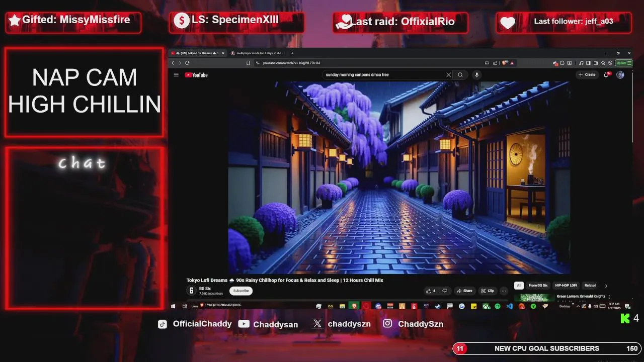This screenshot has height=362, width=644.
Task: Open Green Lantern video thumbnail
Action: [534, 298]
